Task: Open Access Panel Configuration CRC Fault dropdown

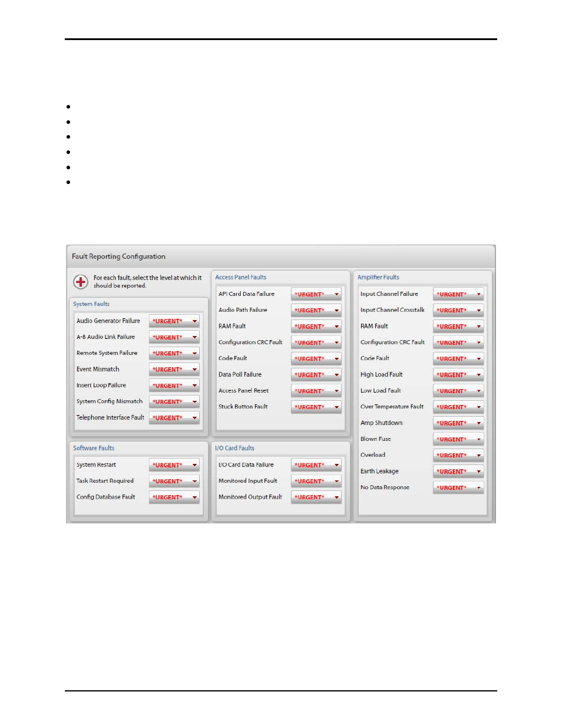Action: (316, 342)
